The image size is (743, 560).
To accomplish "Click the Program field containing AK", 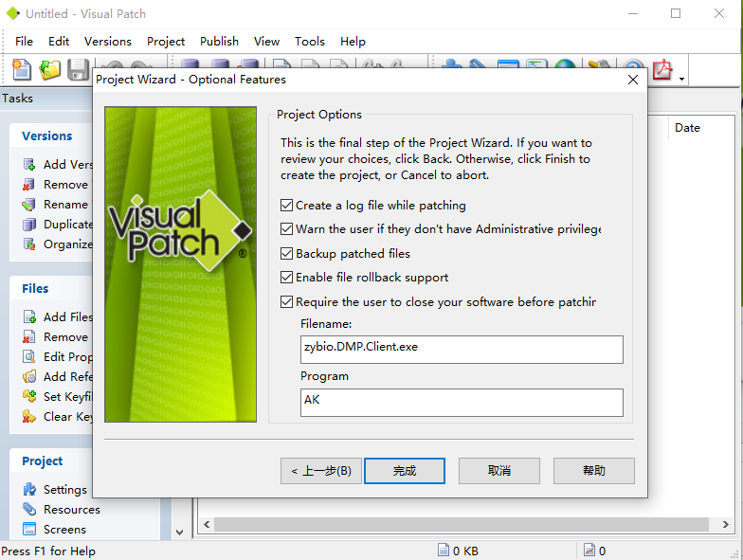I will (462, 403).
